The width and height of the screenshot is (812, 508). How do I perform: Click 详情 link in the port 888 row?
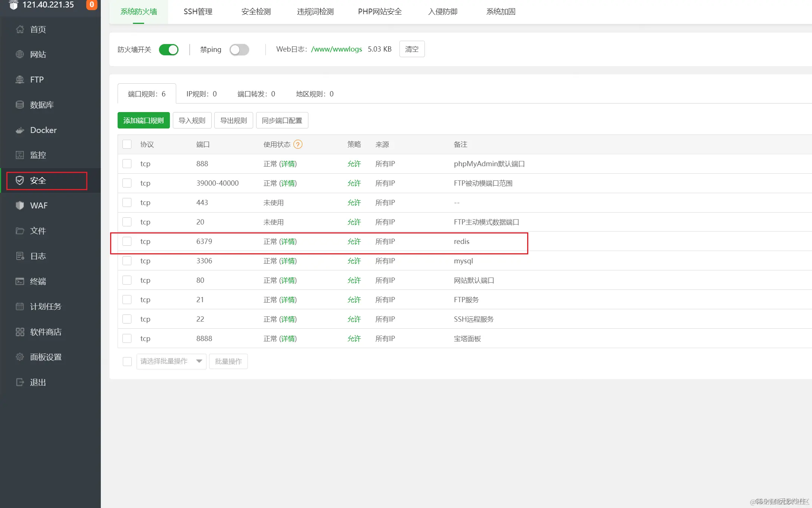(288, 164)
